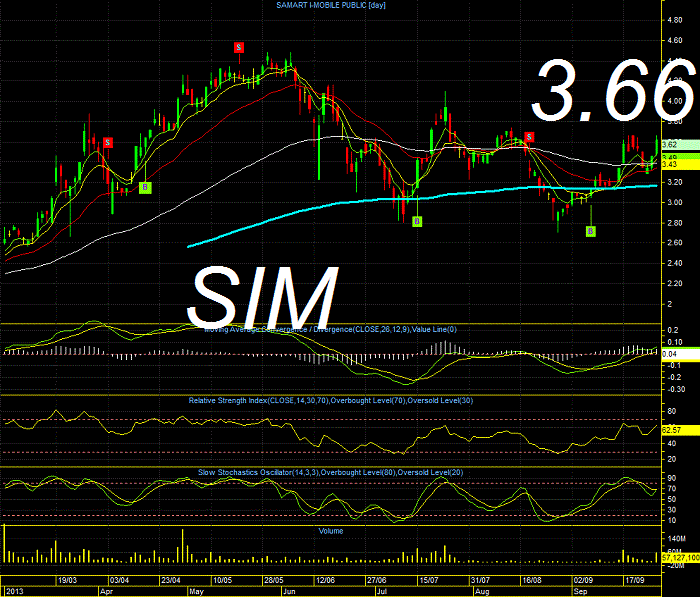
Task: Click the 4.80 price axis label
Action: point(675,20)
